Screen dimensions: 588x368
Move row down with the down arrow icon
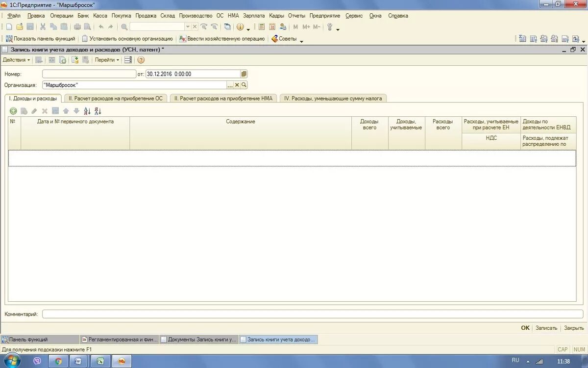click(x=76, y=111)
